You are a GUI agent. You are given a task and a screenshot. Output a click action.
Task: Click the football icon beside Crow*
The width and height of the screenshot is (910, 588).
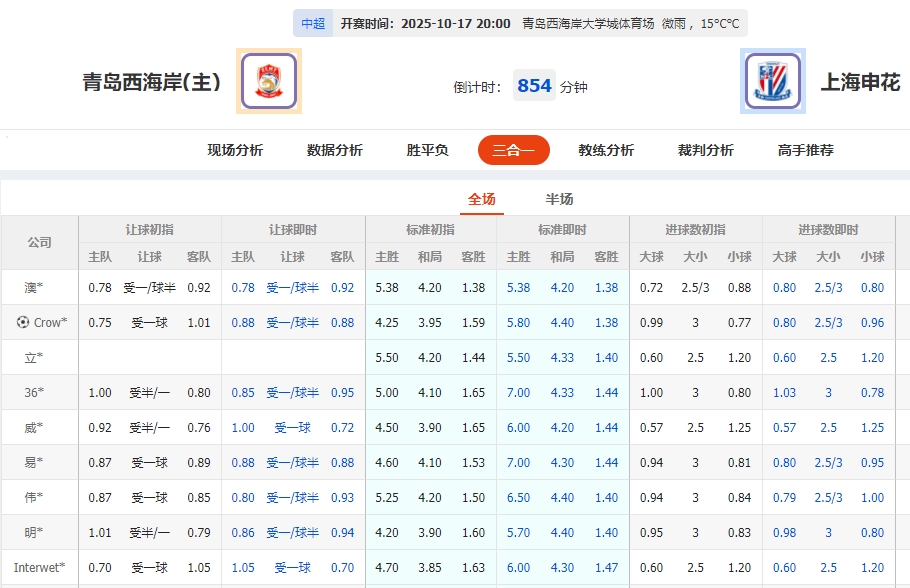pyautogui.click(x=23, y=321)
